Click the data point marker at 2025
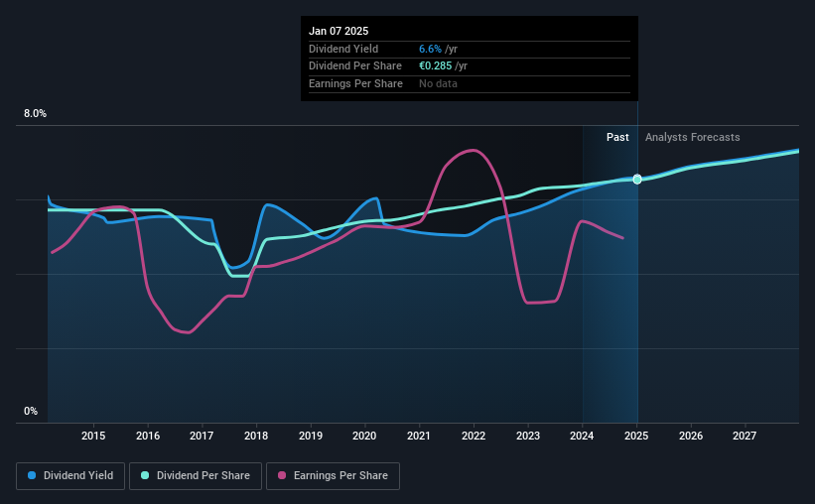The width and height of the screenshot is (815, 504). click(637, 180)
